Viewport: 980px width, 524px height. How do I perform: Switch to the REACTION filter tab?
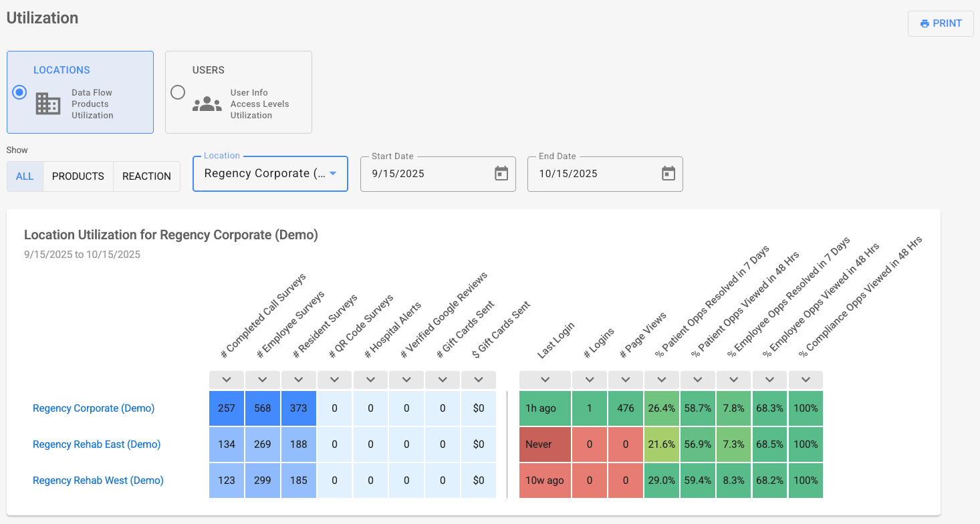tap(146, 176)
